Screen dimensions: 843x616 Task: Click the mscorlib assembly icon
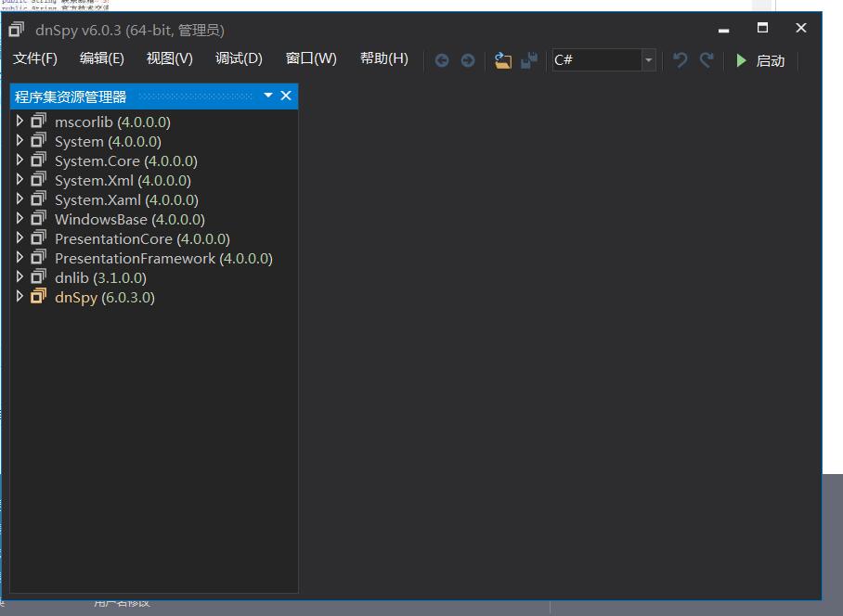[x=38, y=122]
